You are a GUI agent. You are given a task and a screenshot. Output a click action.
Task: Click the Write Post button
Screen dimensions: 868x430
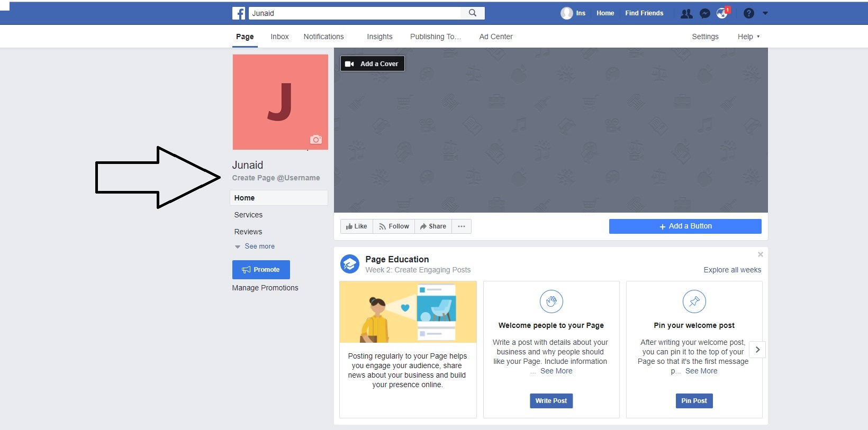pos(551,401)
